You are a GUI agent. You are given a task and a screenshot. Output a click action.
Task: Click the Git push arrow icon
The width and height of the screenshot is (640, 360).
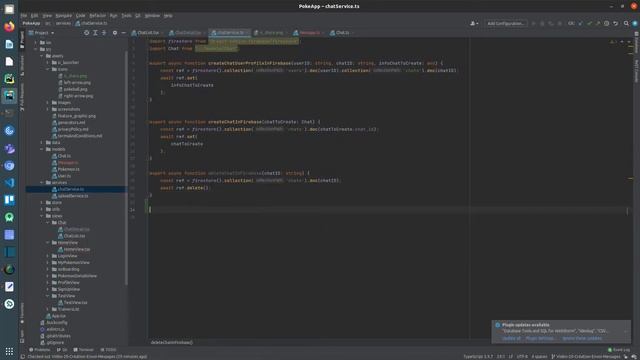point(598,24)
